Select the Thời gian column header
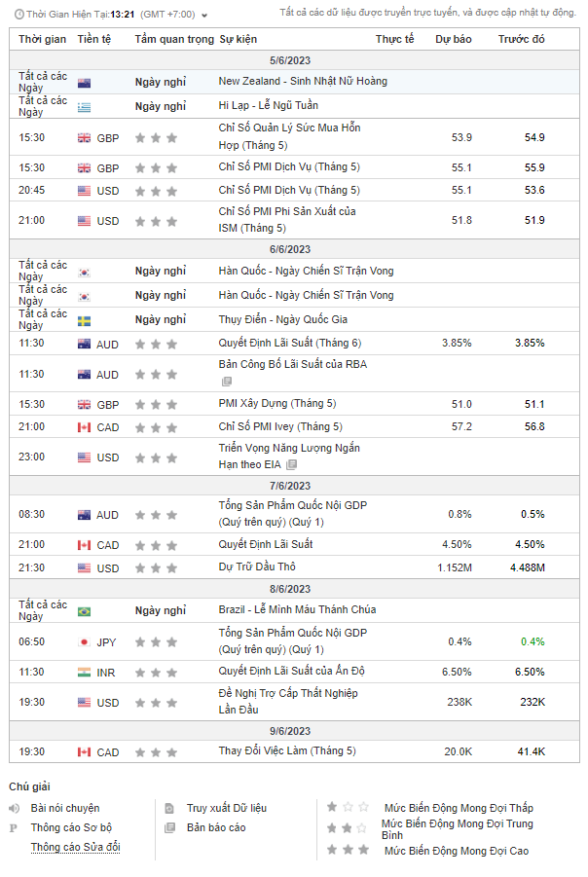 pyautogui.click(x=43, y=39)
